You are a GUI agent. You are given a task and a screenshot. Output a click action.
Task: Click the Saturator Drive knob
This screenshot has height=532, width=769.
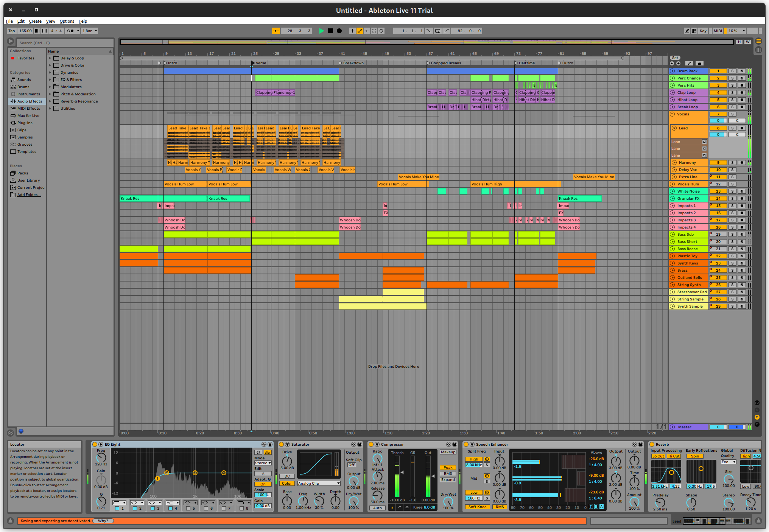[287, 460]
